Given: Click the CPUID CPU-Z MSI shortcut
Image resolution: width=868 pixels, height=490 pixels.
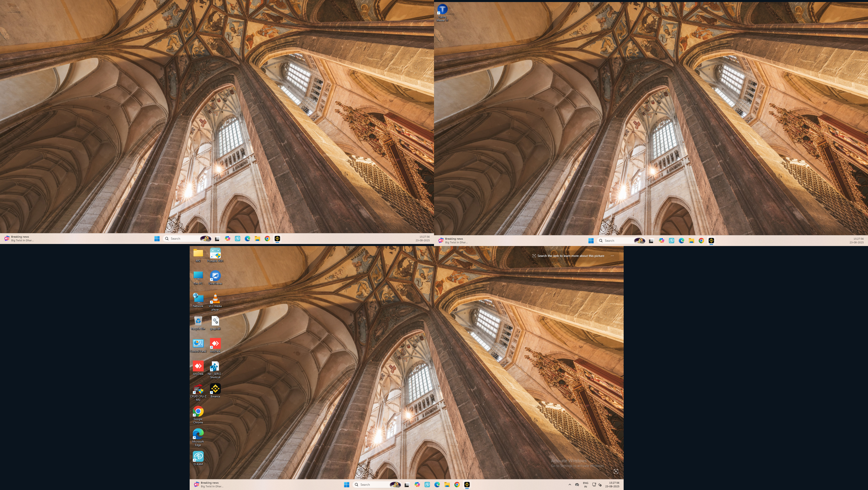Looking at the screenshot, I should coord(198,389).
